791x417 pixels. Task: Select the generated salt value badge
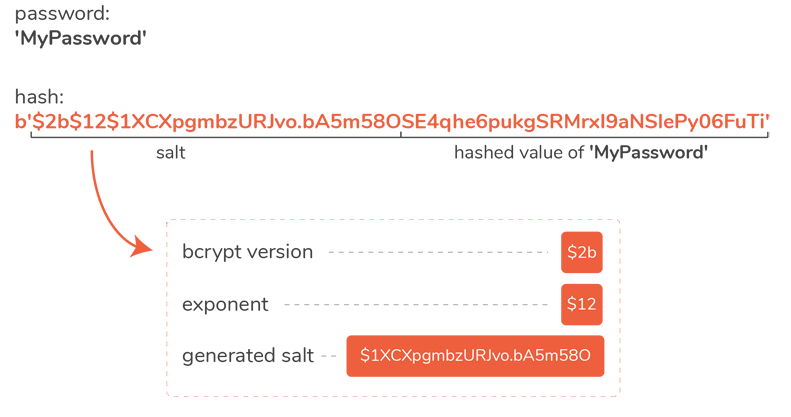(x=475, y=356)
